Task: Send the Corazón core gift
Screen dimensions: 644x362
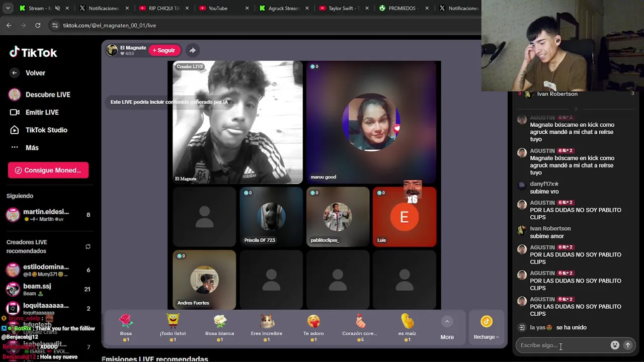Action: 360,328
